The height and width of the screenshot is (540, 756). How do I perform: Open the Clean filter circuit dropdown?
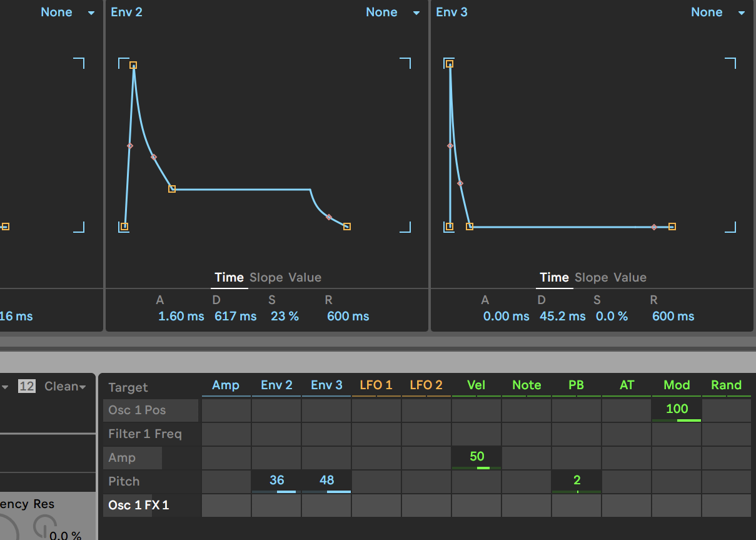click(x=65, y=387)
